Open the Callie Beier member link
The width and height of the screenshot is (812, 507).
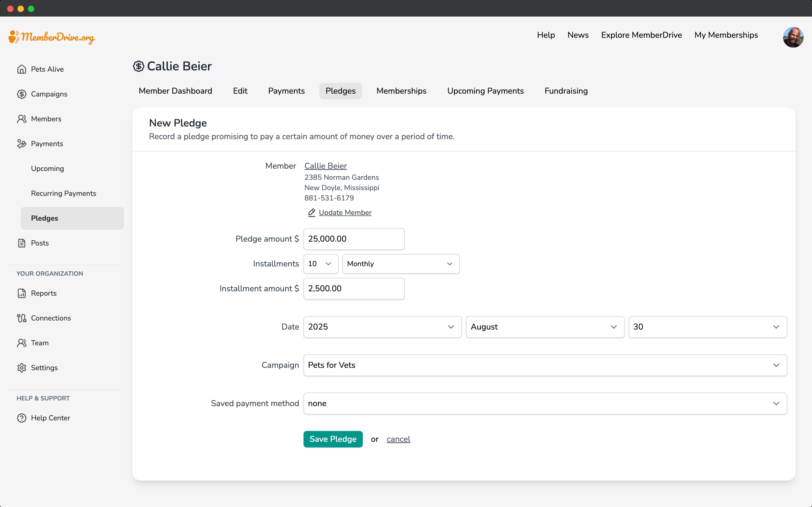pos(326,166)
